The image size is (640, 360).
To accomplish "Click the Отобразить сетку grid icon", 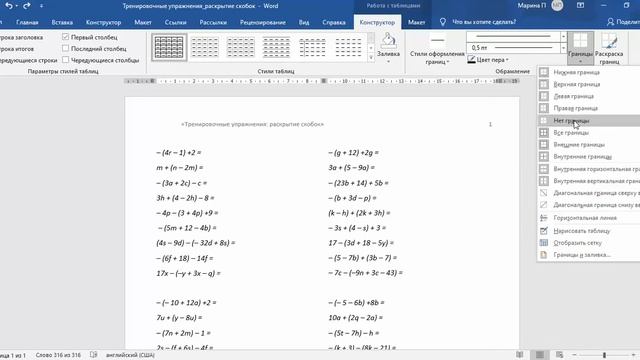I will point(544,242).
